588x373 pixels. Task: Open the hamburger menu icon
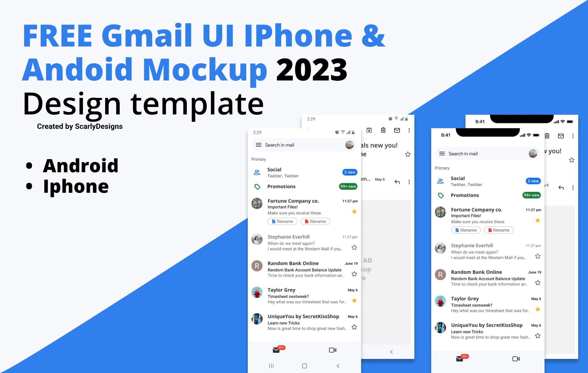(258, 145)
